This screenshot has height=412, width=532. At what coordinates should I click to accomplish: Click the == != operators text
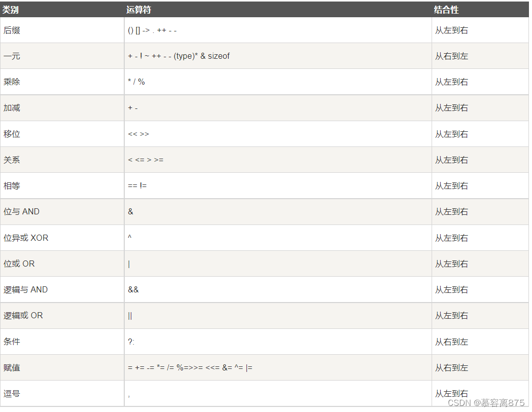tap(137, 186)
